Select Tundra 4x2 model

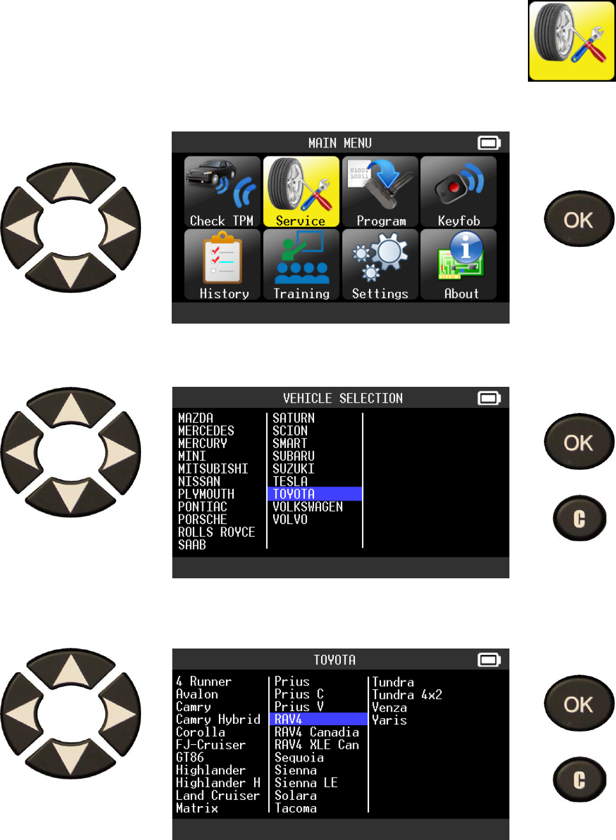tap(407, 694)
